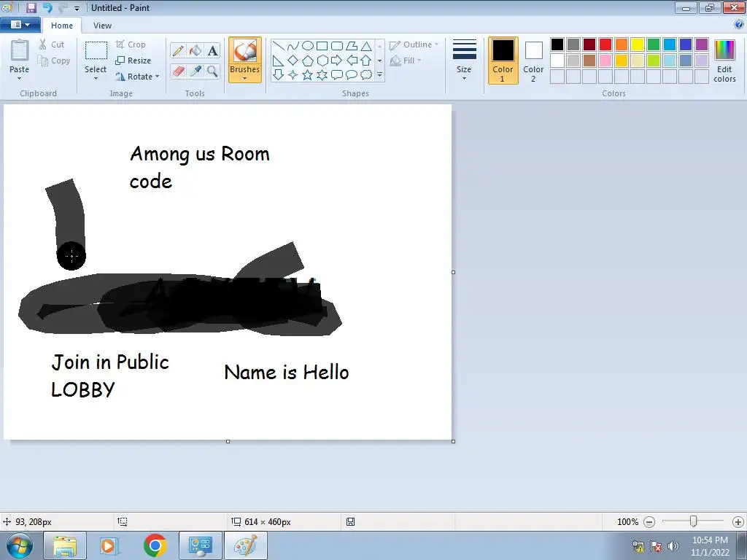Click the Brushes tool icon

coord(245,50)
